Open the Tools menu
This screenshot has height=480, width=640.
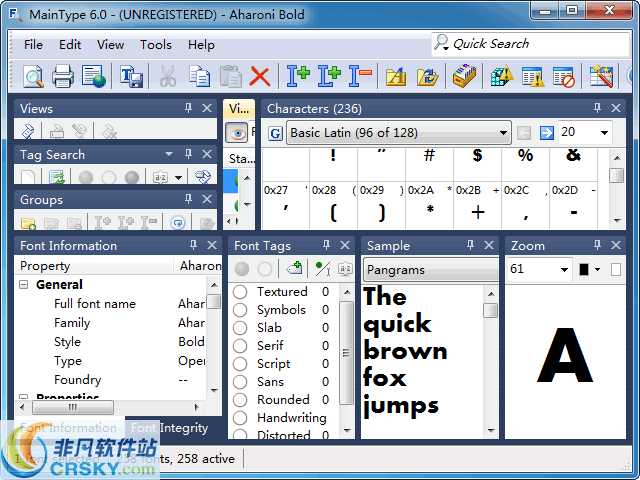point(156,44)
